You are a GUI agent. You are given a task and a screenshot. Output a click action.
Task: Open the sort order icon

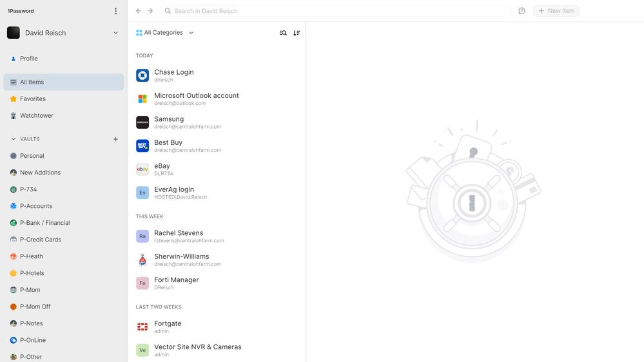click(297, 33)
